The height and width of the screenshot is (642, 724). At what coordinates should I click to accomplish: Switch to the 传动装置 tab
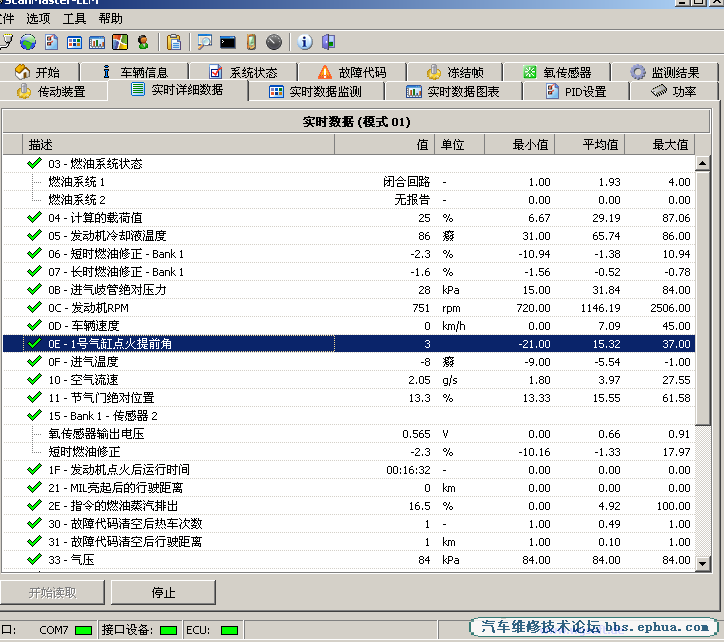(53, 91)
